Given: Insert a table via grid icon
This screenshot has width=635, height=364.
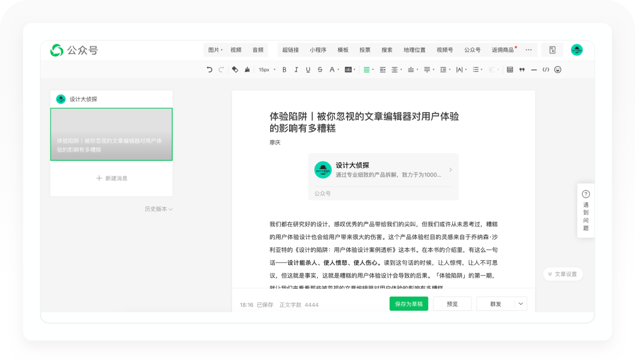Looking at the screenshot, I should 510,70.
